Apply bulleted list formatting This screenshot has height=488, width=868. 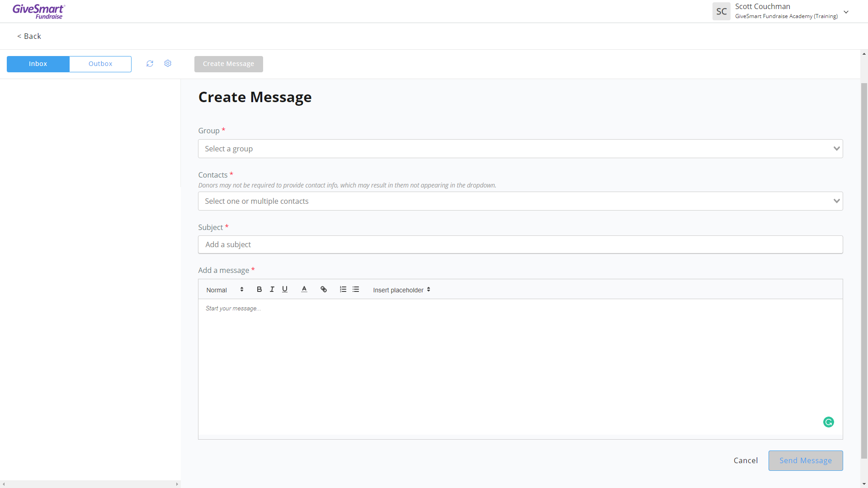click(x=356, y=289)
